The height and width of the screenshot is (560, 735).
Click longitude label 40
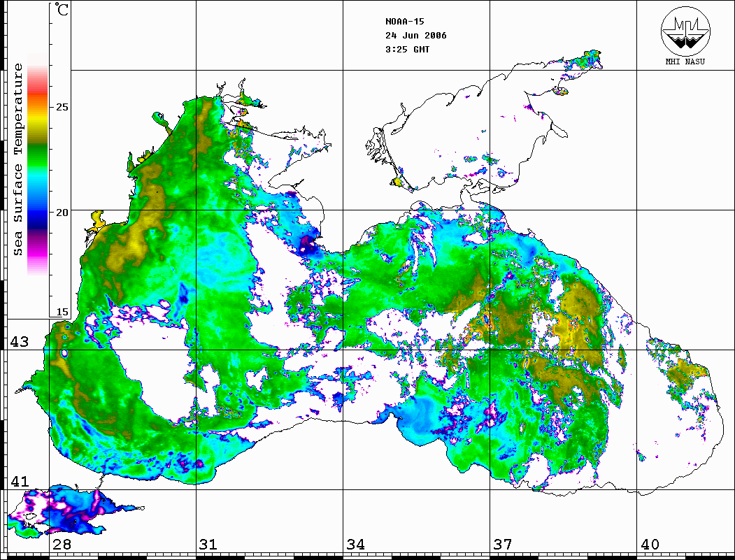(x=650, y=545)
